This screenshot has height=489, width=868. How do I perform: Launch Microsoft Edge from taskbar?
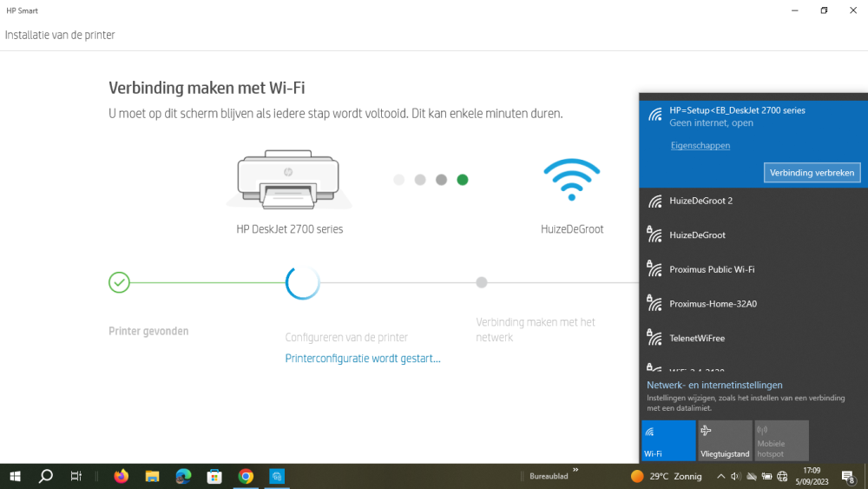tap(183, 476)
